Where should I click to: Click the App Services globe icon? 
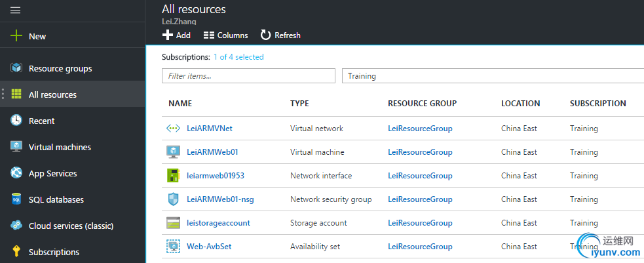[16, 173]
